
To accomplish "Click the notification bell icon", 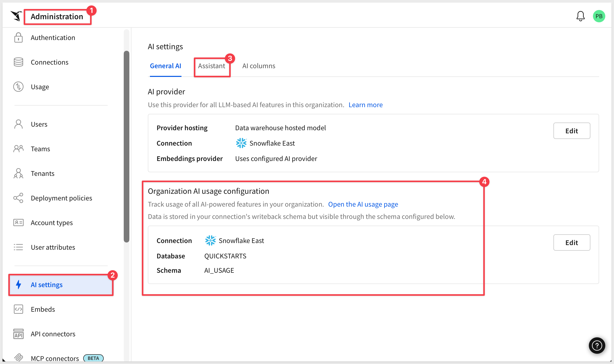I will pyautogui.click(x=580, y=16).
